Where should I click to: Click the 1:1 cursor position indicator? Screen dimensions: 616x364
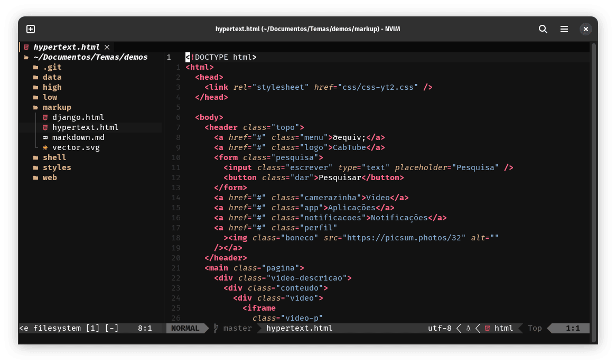[x=573, y=328]
